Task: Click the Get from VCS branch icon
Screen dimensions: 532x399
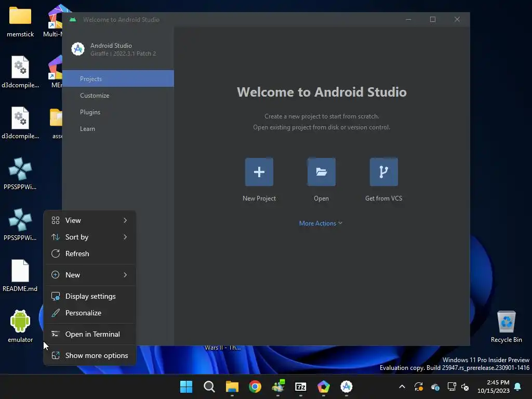Action: coord(384,171)
